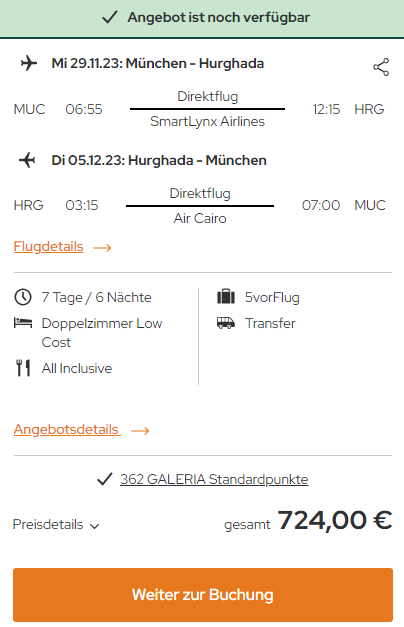Open 362 GALERIA Standardpunkte link
Image resolution: width=404 pixels, height=627 pixels.
click(x=214, y=479)
